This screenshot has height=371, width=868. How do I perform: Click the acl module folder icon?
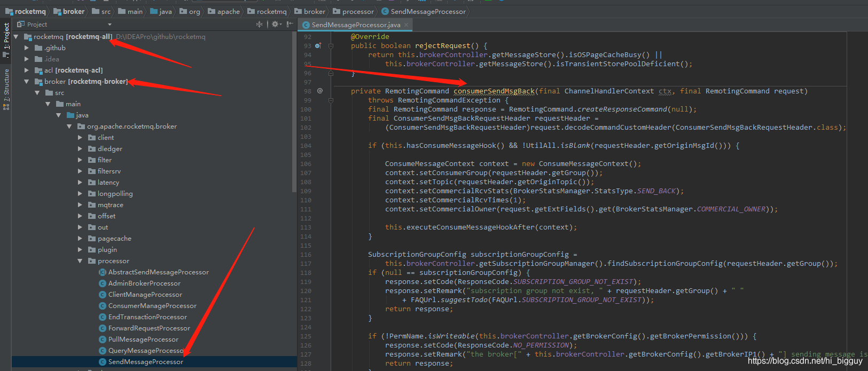[x=38, y=70]
